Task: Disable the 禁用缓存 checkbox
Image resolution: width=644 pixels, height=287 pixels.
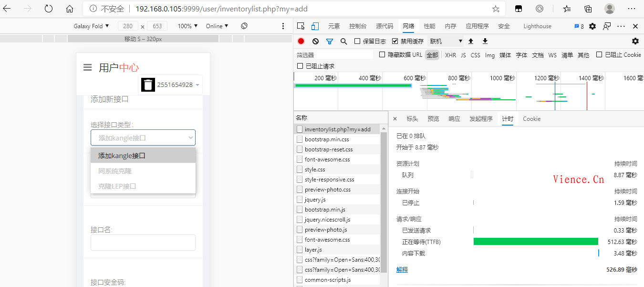Action: (x=395, y=41)
